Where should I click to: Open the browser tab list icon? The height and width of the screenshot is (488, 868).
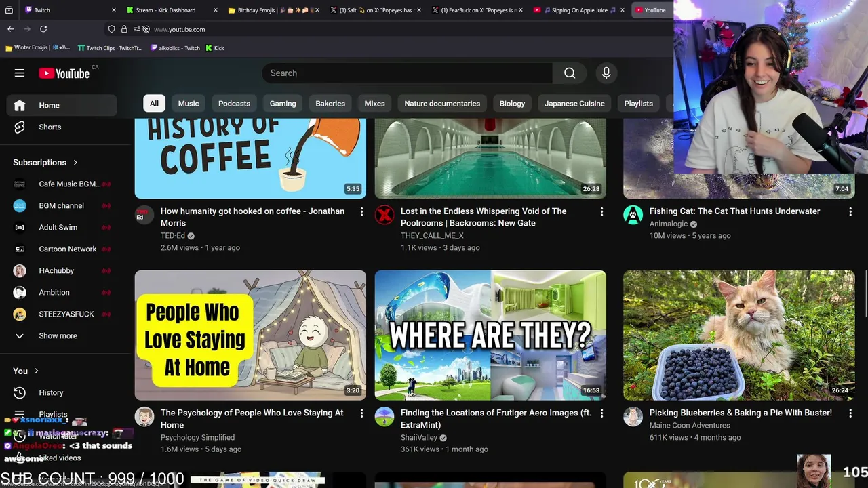pyautogui.click(x=9, y=10)
